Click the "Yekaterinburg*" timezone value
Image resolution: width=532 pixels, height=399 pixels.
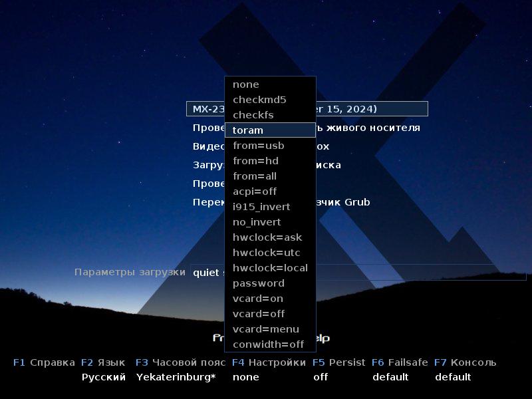click(x=176, y=377)
